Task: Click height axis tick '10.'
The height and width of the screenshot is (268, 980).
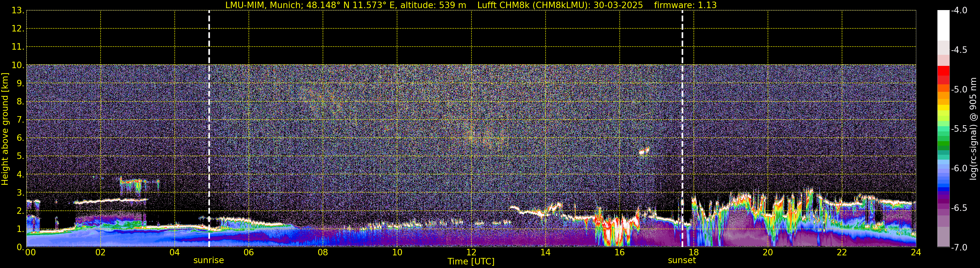Action: (x=18, y=65)
